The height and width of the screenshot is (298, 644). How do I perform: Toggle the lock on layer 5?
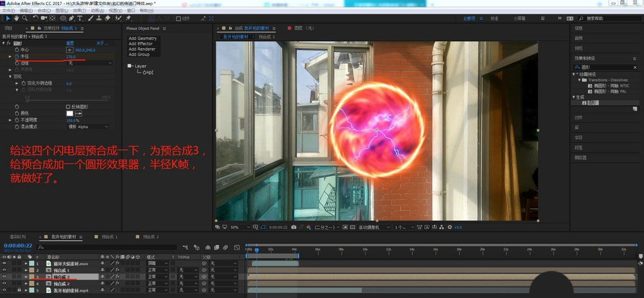(x=20, y=290)
